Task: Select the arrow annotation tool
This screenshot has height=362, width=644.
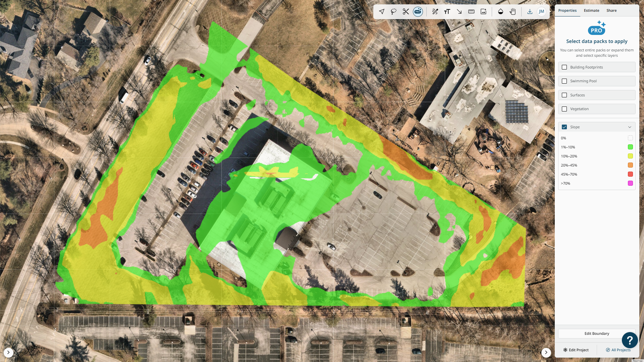Action: (x=459, y=11)
